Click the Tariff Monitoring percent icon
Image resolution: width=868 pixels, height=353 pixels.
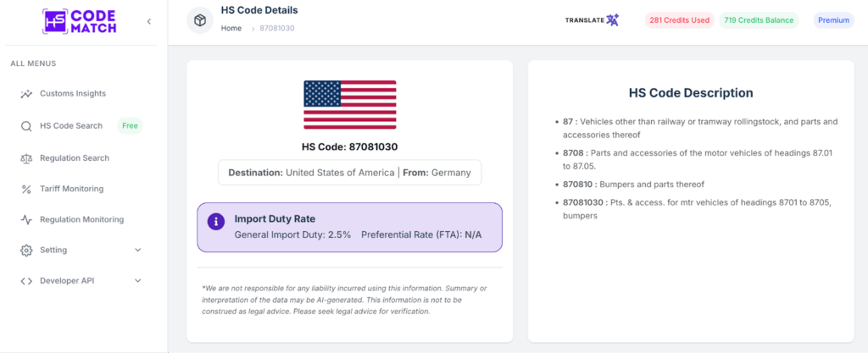[26, 189]
